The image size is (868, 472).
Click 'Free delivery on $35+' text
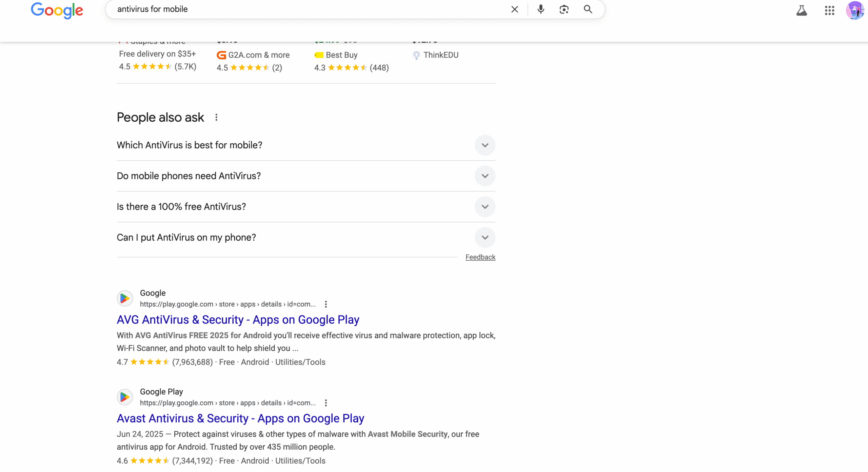(x=157, y=54)
